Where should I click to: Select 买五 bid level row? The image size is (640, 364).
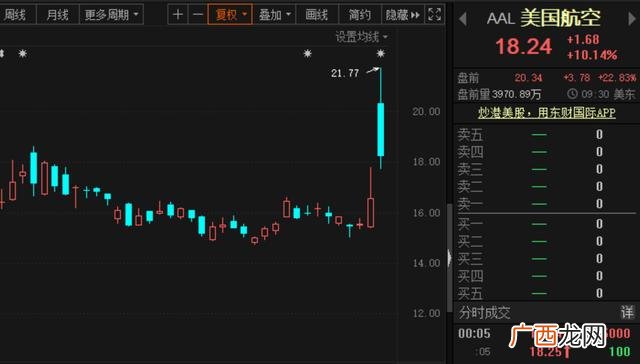[547, 293]
